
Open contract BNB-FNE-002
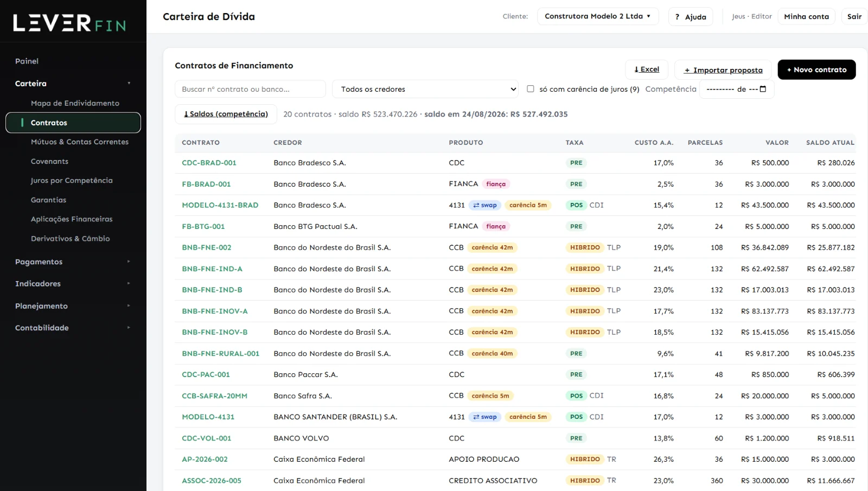pyautogui.click(x=206, y=247)
